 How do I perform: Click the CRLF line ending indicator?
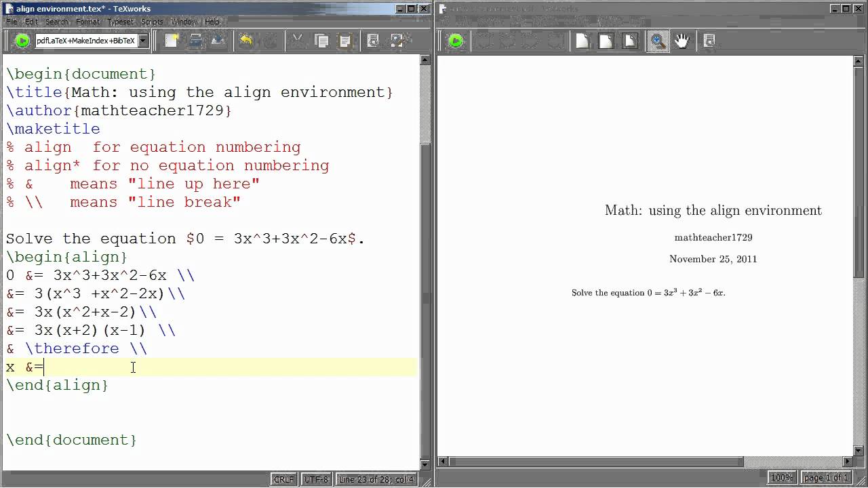pos(283,479)
